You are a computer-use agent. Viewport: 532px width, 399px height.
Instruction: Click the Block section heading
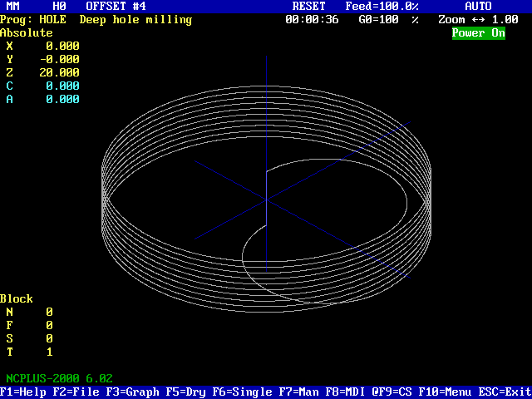17,299
